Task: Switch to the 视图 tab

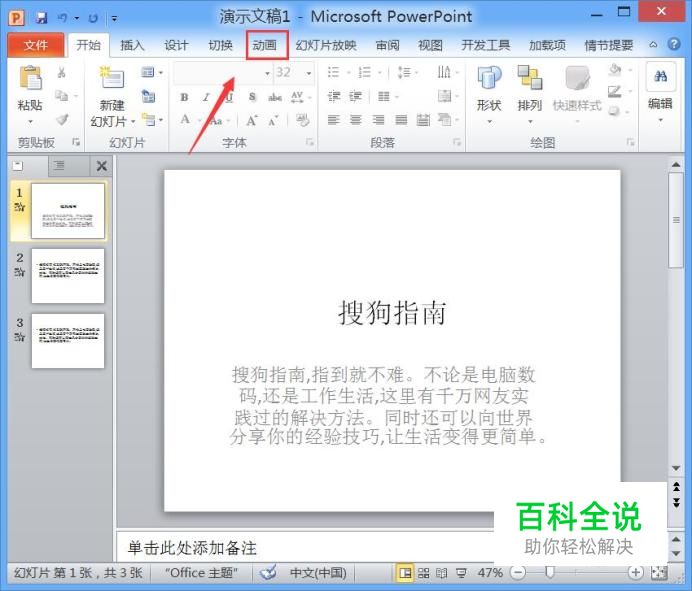Action: 430,45
